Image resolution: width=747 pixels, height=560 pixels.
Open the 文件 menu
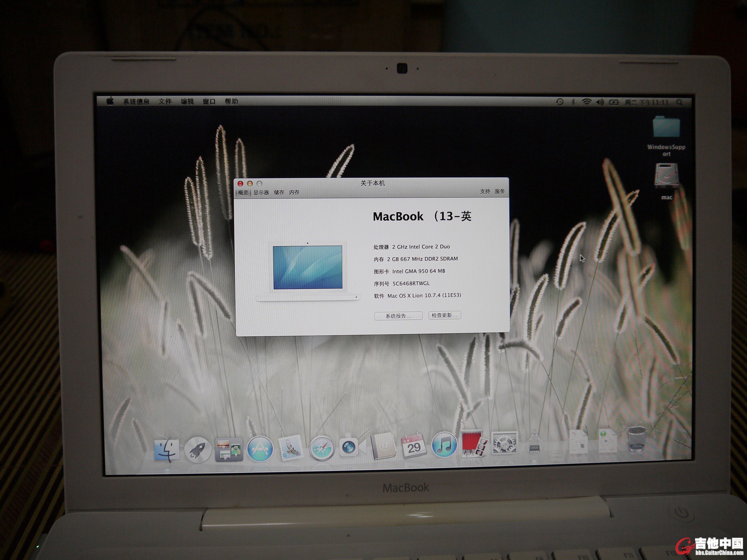pos(165,101)
